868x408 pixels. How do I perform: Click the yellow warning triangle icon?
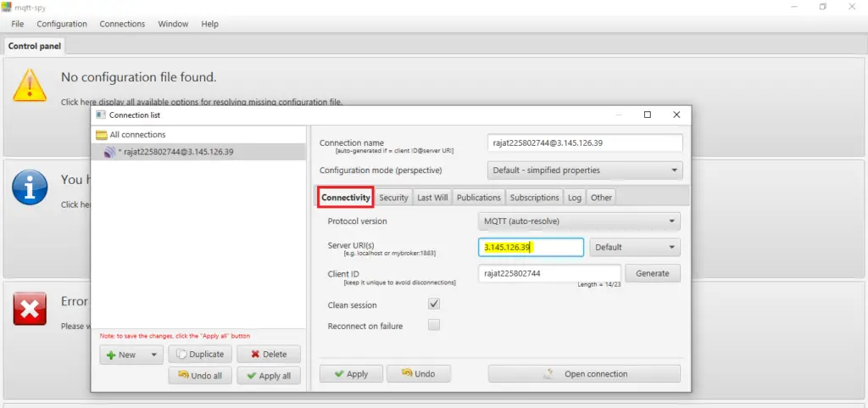tap(30, 86)
